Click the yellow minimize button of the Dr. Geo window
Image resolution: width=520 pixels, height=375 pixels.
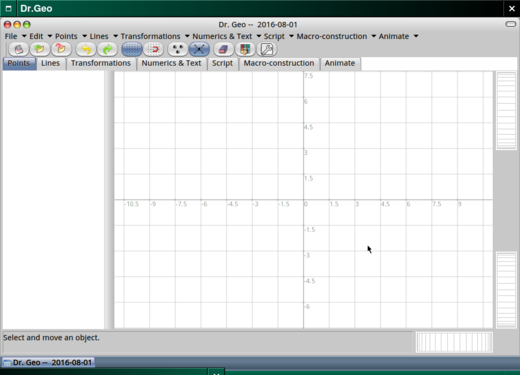tap(17, 25)
